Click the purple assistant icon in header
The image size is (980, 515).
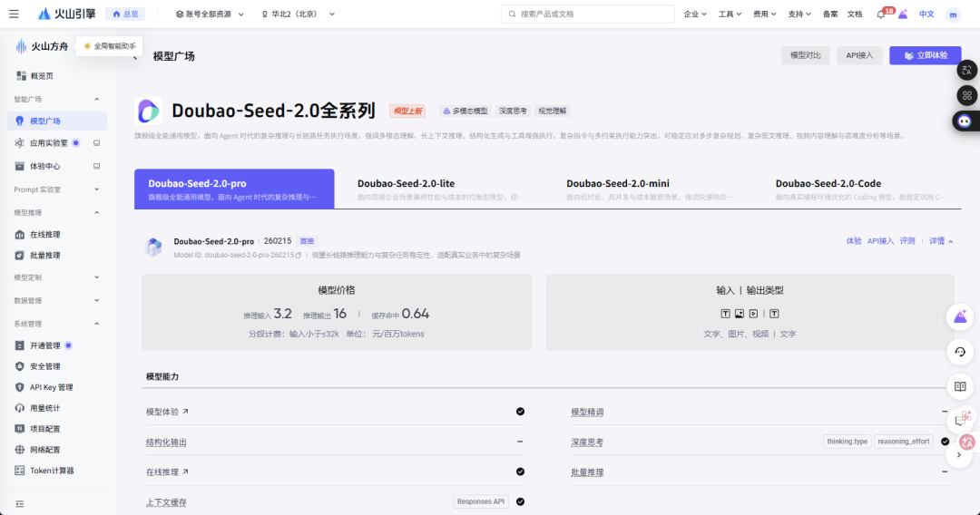pos(903,14)
